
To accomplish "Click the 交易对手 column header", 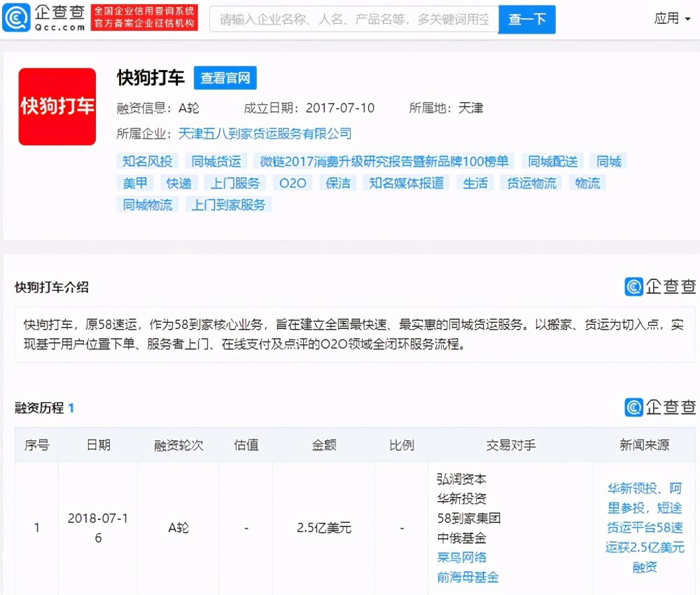I will [x=511, y=444].
